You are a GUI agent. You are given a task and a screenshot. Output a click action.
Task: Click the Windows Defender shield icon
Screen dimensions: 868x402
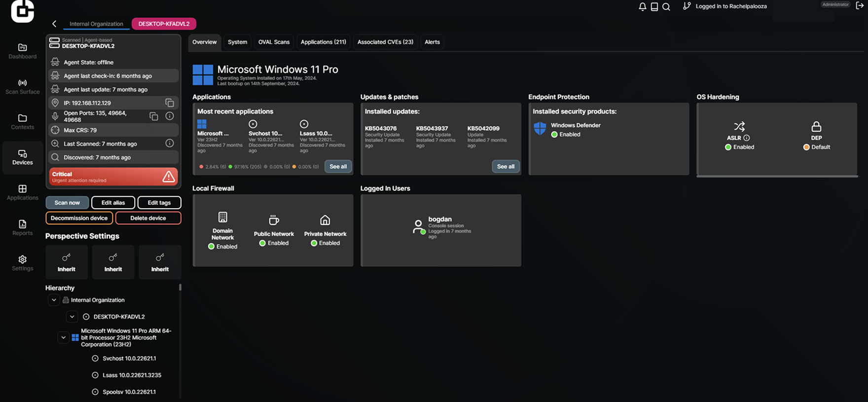point(540,129)
